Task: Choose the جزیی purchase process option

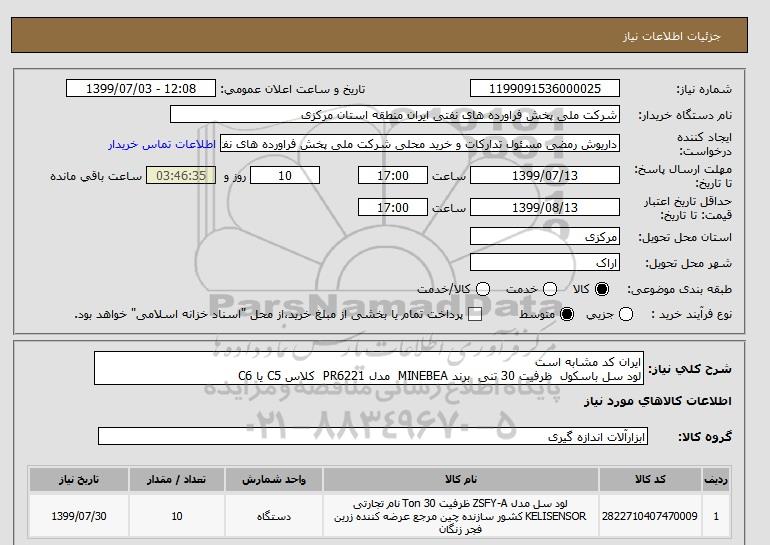Action: [x=626, y=314]
